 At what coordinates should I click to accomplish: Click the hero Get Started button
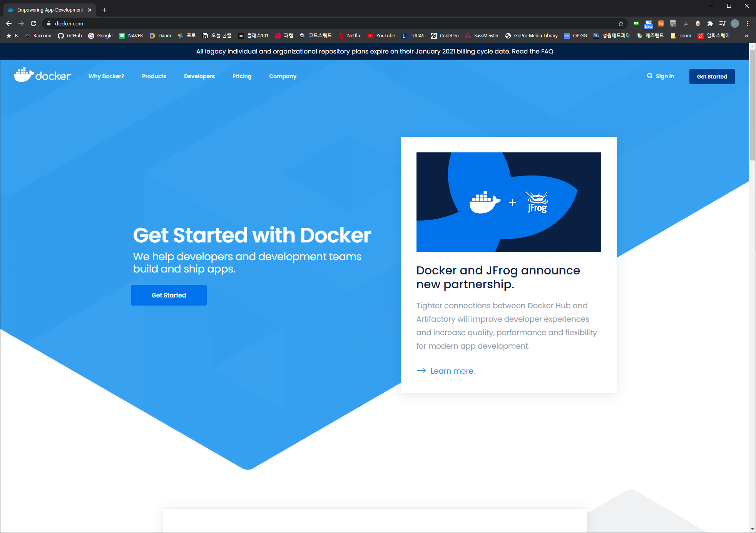pyautogui.click(x=169, y=295)
